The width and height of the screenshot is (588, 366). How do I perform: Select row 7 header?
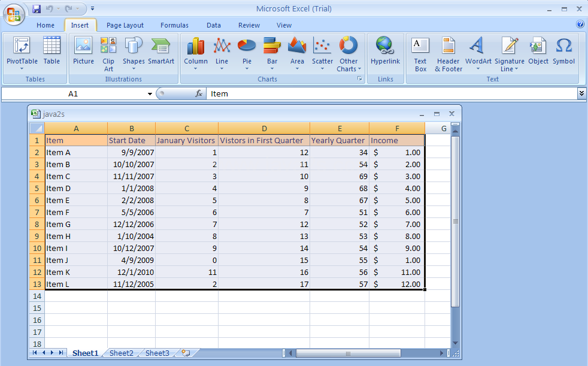pos(37,212)
